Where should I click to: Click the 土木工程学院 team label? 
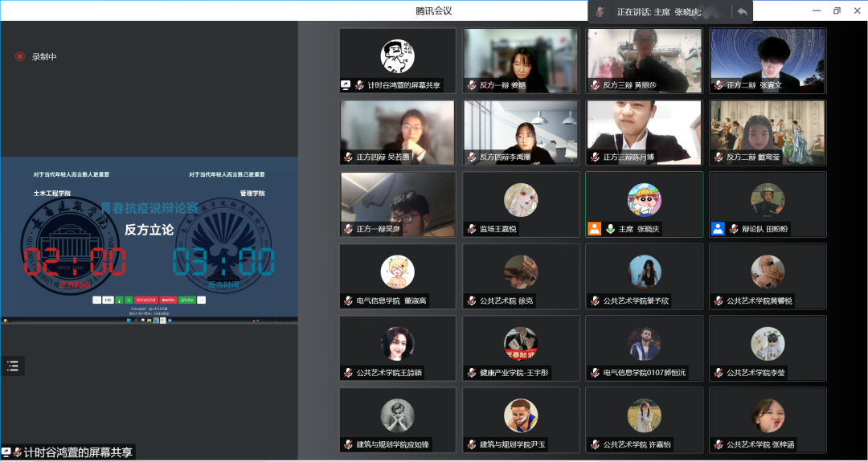(x=52, y=193)
